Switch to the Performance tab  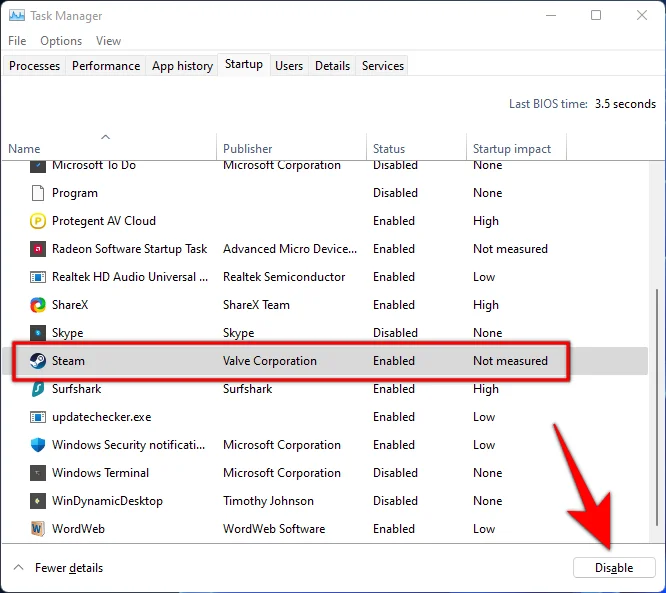(106, 66)
